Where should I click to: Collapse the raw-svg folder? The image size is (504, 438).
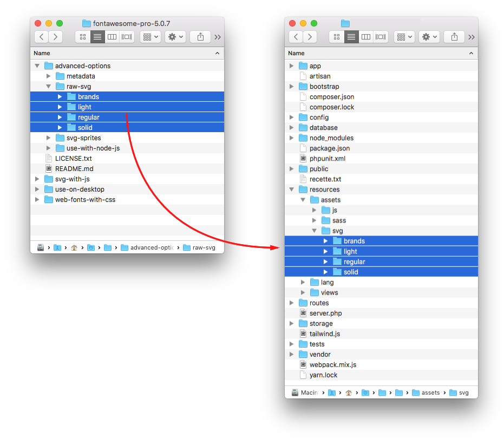49,87
